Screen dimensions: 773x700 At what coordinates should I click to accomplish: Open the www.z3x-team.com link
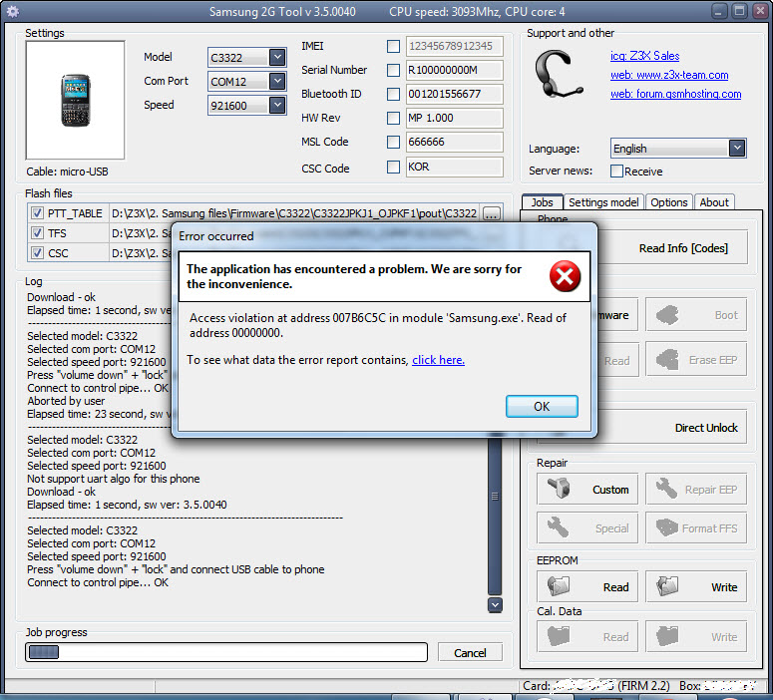click(x=669, y=75)
